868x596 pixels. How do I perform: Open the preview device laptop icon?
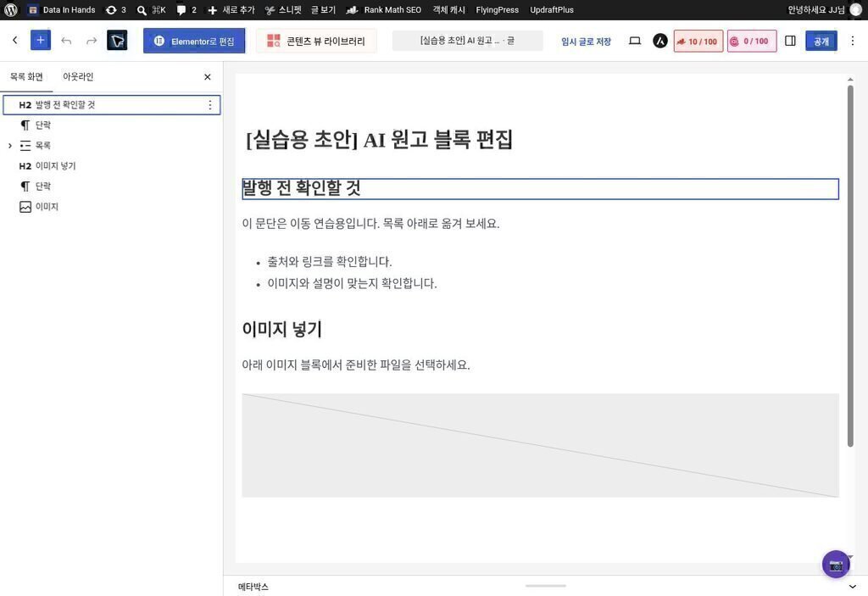click(x=634, y=41)
